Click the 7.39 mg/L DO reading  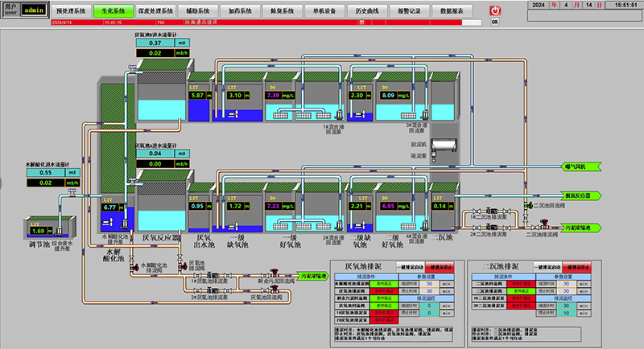(273, 95)
